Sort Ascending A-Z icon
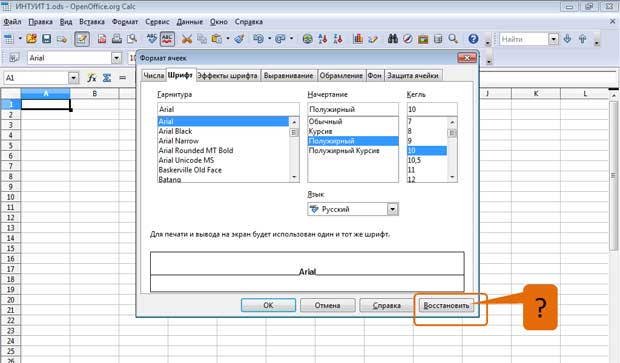 (323, 39)
